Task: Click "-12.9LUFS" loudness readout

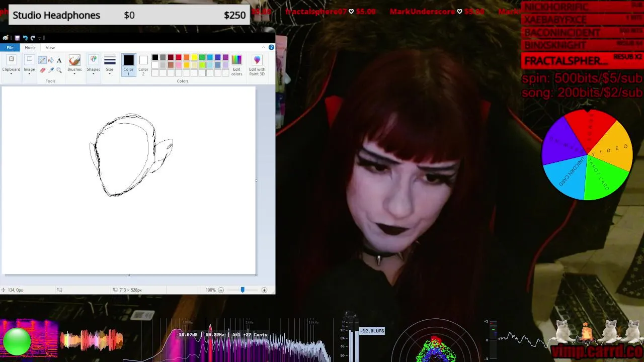Action: [x=372, y=331]
